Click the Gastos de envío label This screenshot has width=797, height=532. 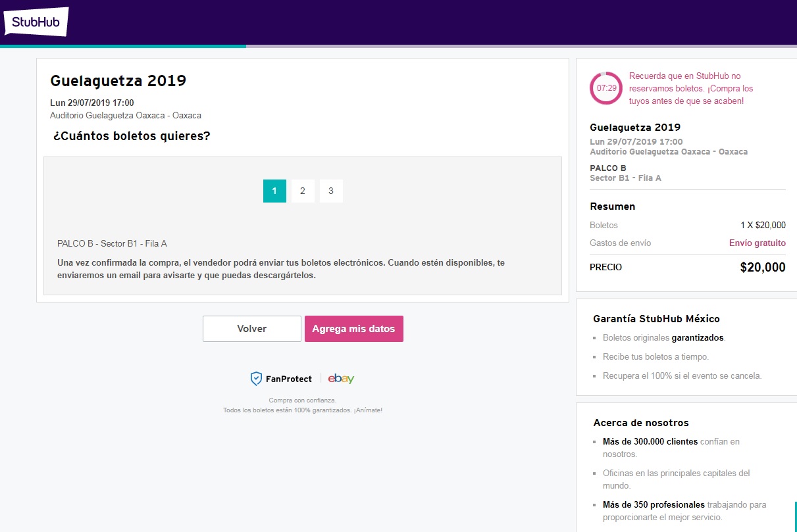(621, 243)
